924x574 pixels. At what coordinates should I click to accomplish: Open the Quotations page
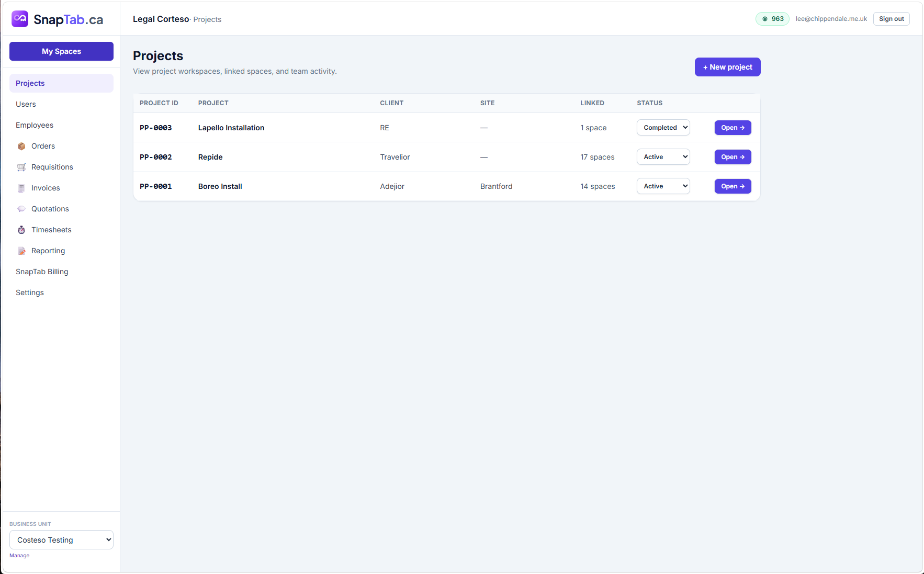click(x=61, y=209)
